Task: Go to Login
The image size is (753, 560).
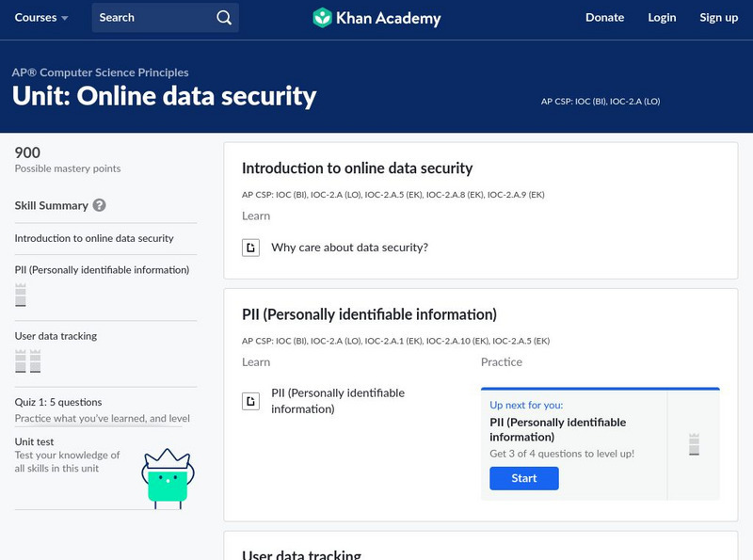Action: pyautogui.click(x=662, y=18)
